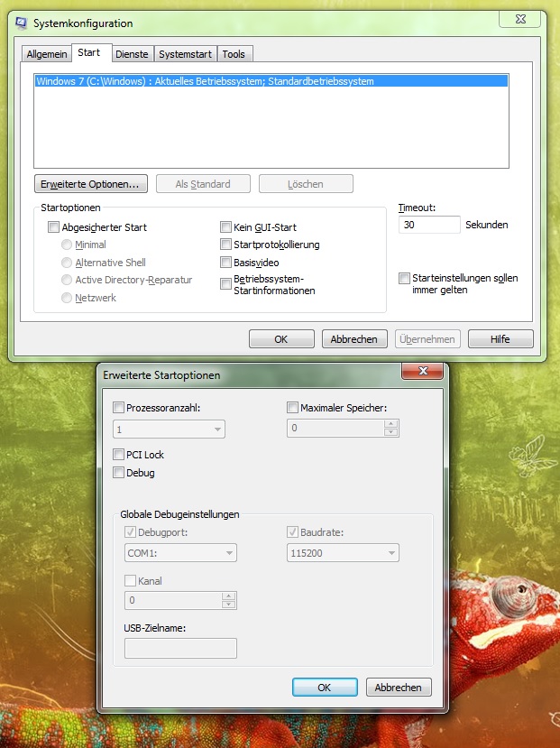Click the Maximaler Speicher value field
The width and height of the screenshot is (560, 748).
pyautogui.click(x=335, y=428)
